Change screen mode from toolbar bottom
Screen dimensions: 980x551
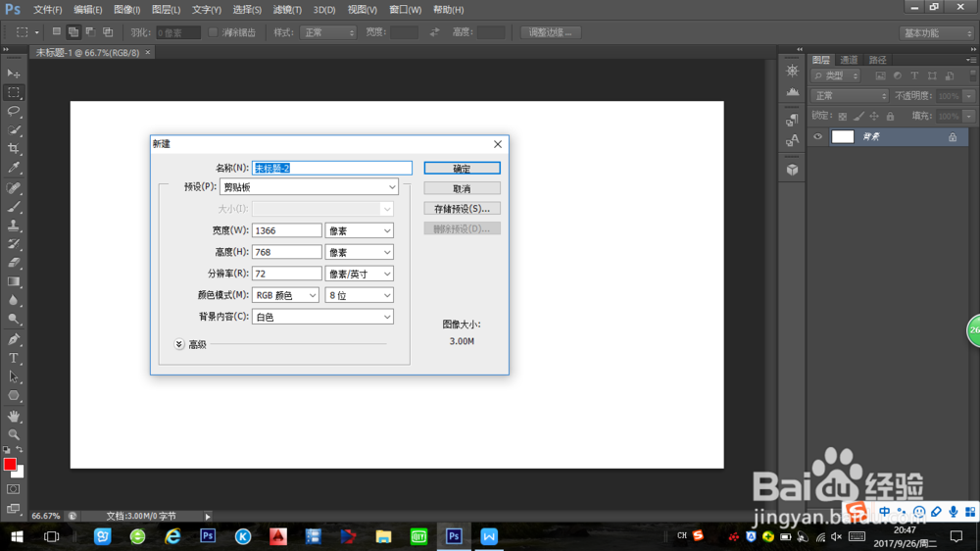pyautogui.click(x=13, y=509)
